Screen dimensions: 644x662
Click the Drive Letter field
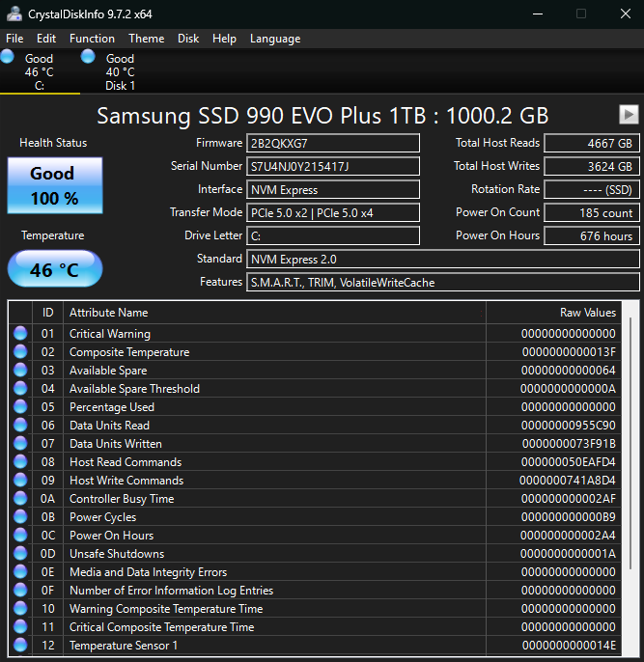tap(333, 235)
